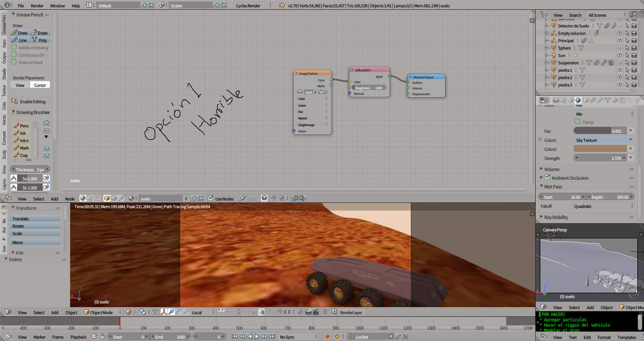Open the File menu
The width and height of the screenshot is (644, 341).
[x=21, y=6]
